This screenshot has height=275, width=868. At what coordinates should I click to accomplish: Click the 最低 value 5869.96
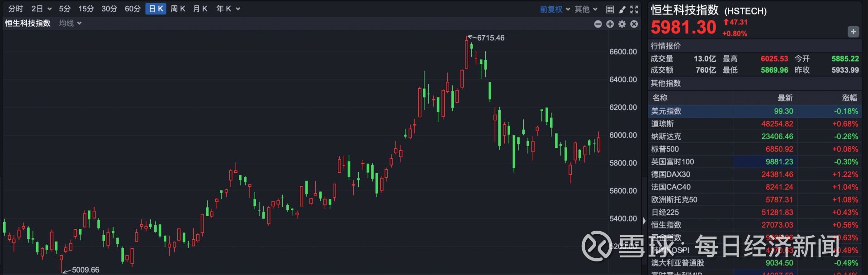[774, 70]
